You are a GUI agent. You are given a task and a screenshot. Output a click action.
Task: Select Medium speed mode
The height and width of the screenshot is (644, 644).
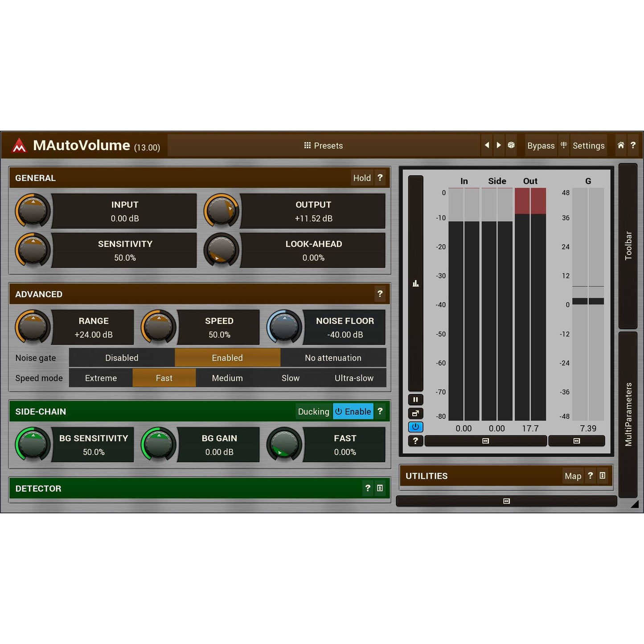[x=227, y=378]
